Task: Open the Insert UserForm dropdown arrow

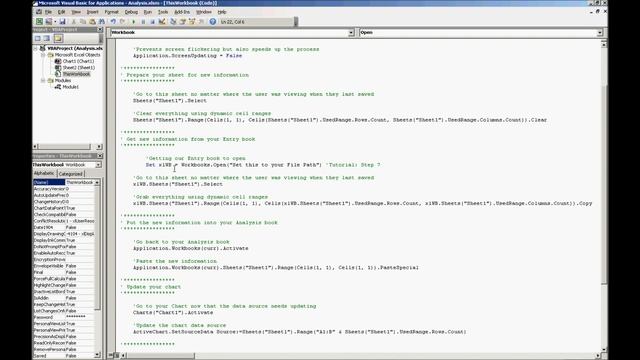Action: pyautogui.click(x=55, y=22)
